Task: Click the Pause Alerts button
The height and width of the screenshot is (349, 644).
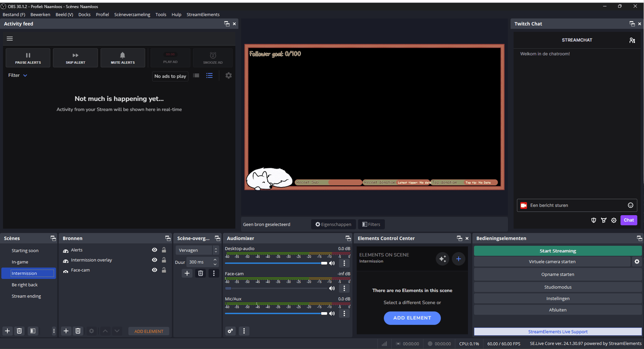Action: (x=28, y=58)
